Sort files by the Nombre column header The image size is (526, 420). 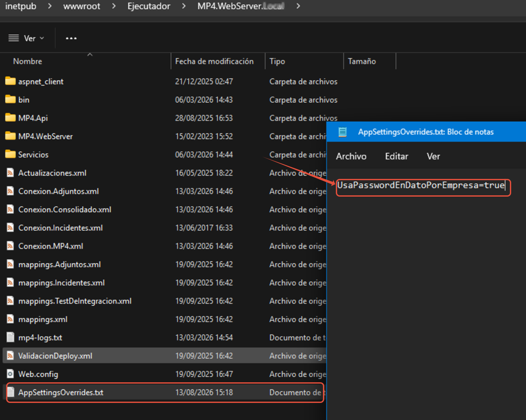point(27,61)
